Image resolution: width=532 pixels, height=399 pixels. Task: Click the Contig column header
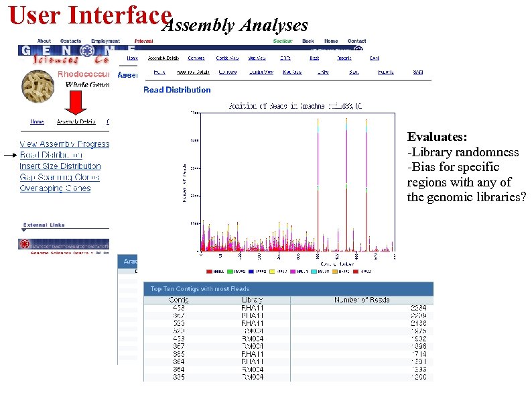(178, 300)
